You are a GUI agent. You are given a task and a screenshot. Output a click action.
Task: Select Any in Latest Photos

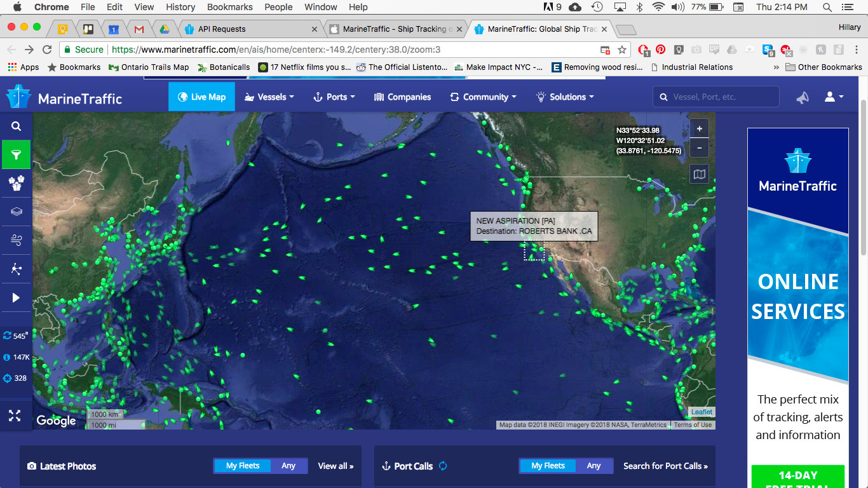pyautogui.click(x=288, y=466)
